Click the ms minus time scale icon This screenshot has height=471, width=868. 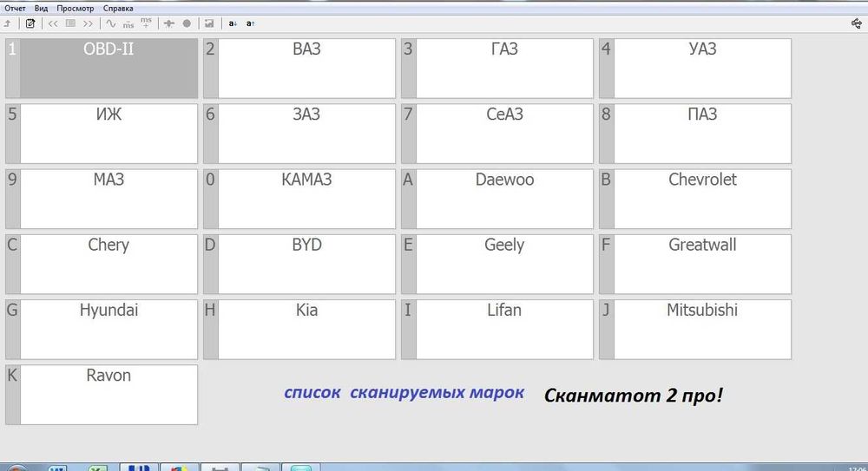[x=128, y=23]
